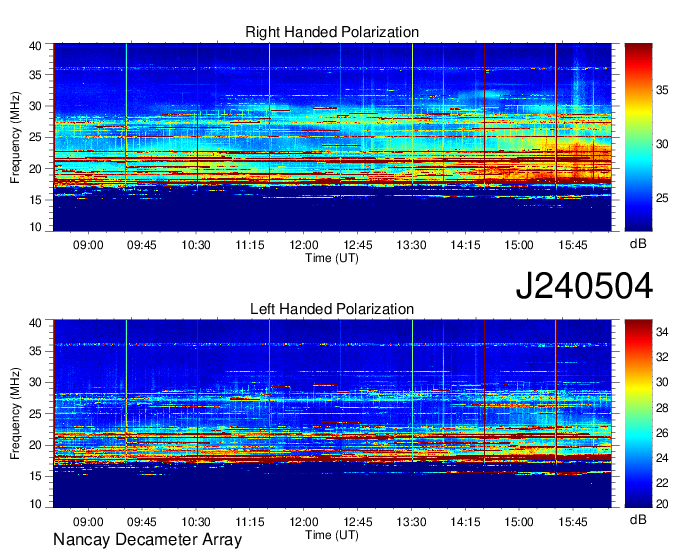Viewport: 680px width, 552px height.
Task: Click 12:00 tick on bottom plot
Action: [x=304, y=522]
